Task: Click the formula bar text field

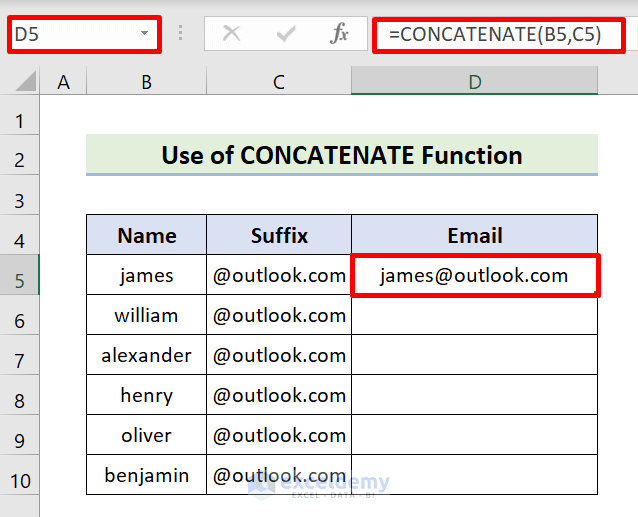Action: [500, 34]
